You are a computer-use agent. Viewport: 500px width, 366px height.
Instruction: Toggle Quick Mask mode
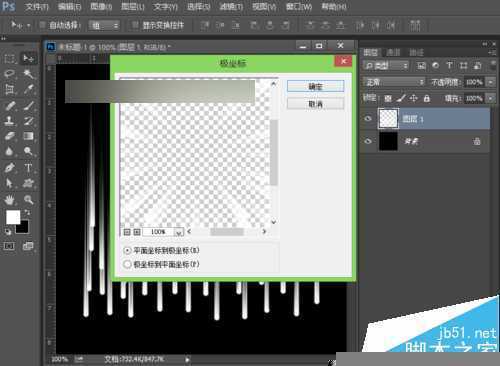pos(9,246)
